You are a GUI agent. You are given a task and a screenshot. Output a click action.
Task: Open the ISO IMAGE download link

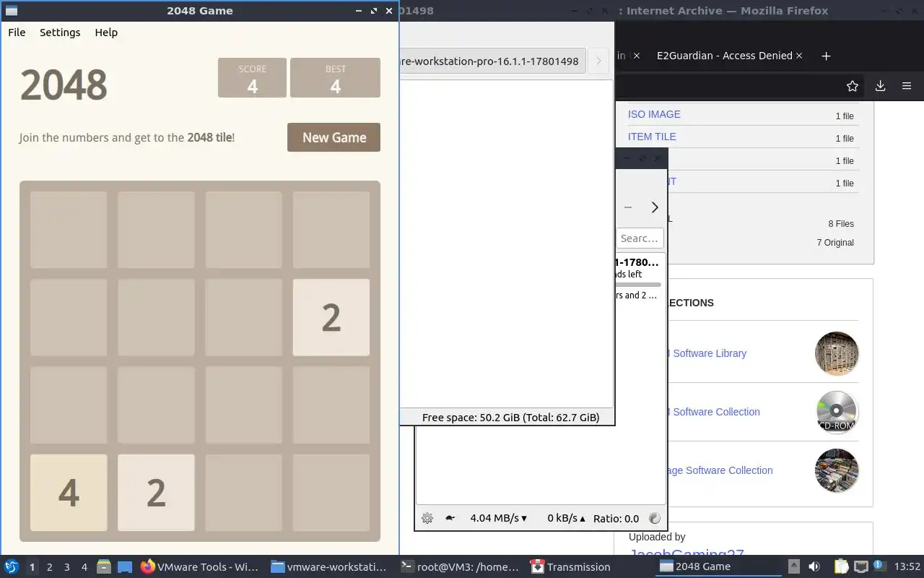coord(654,114)
